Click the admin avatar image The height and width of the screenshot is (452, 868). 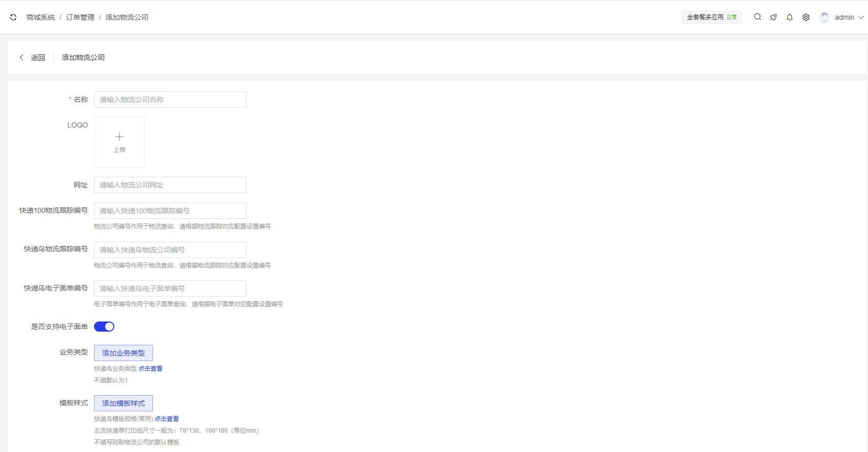[x=824, y=17]
